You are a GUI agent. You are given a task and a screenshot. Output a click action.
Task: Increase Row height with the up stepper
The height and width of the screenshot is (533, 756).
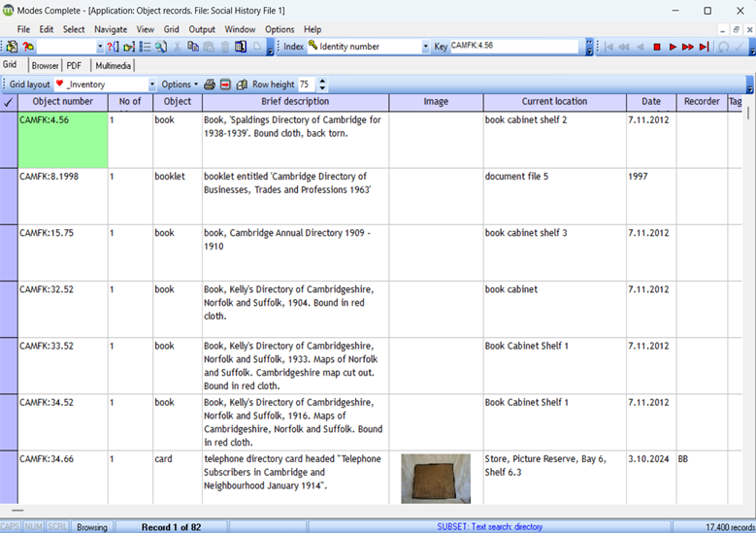[323, 82]
